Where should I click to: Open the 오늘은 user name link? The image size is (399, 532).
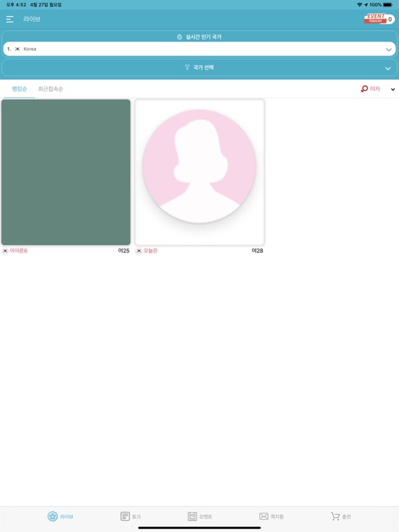pyautogui.click(x=150, y=251)
